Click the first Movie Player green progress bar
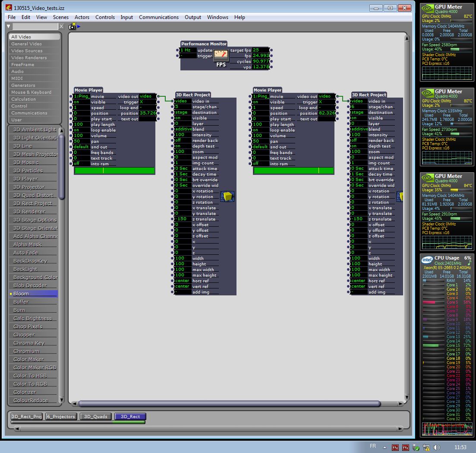The image size is (476, 453). click(114, 171)
